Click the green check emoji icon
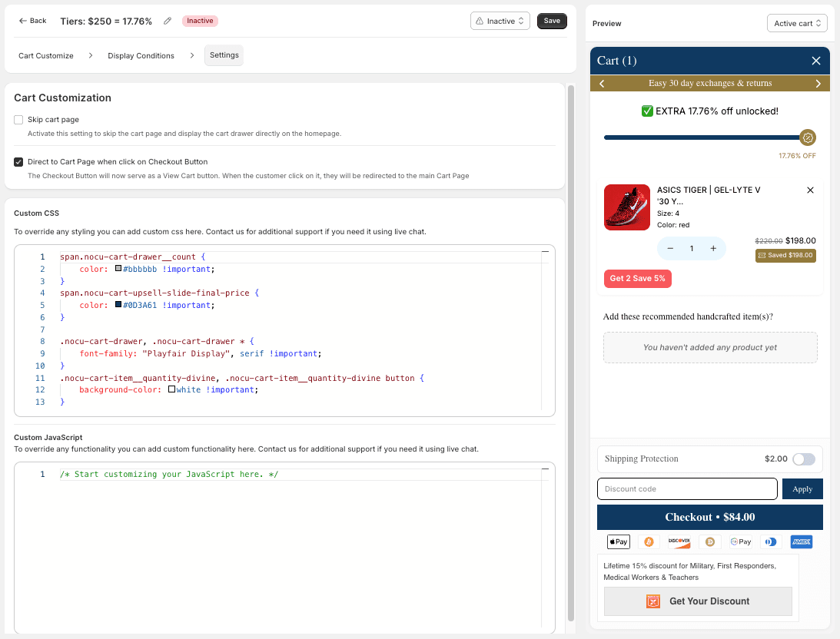The image size is (840, 639). click(x=647, y=111)
